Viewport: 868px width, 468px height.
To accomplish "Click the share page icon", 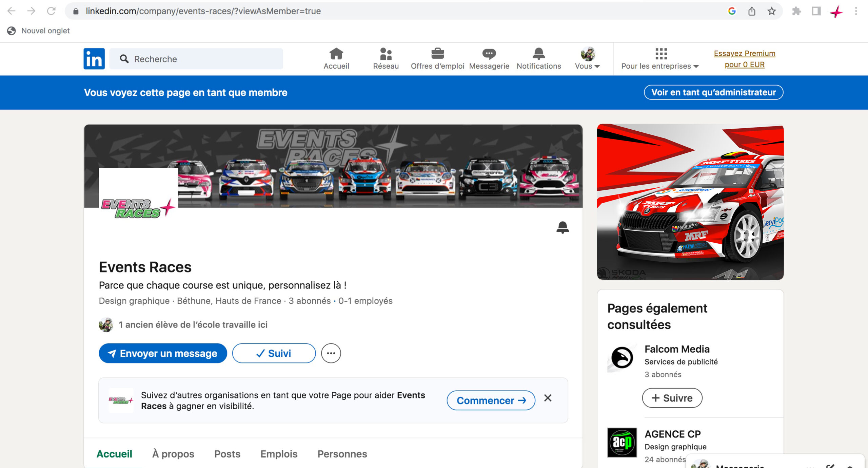I will tap(752, 11).
